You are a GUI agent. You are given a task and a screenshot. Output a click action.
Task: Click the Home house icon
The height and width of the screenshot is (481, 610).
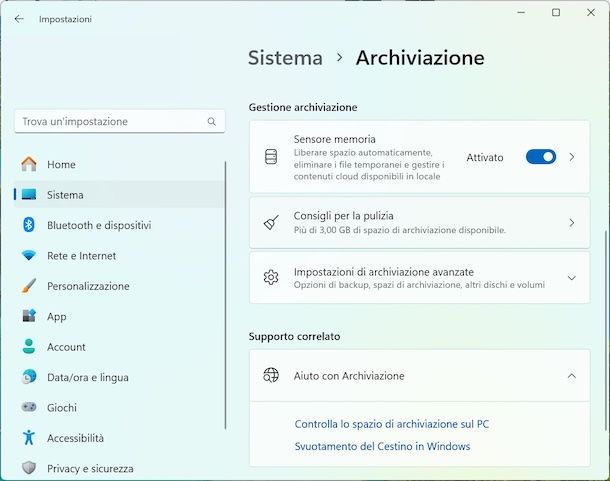(29, 164)
